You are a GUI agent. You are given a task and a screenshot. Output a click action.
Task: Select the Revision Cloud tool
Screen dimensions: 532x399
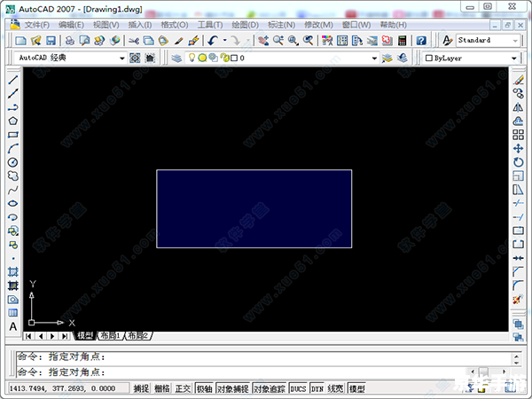tap(13, 176)
